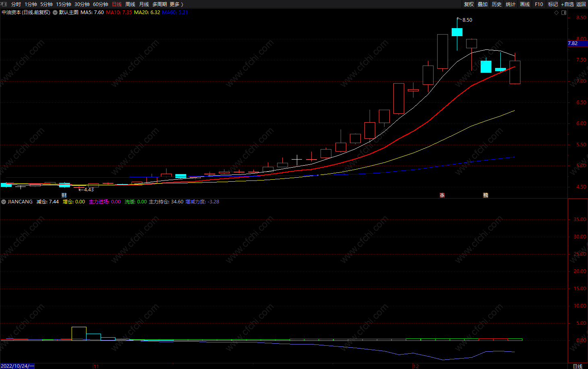Select the 日线 daily chart tab
This screenshot has height=369, width=588.
(117, 4)
